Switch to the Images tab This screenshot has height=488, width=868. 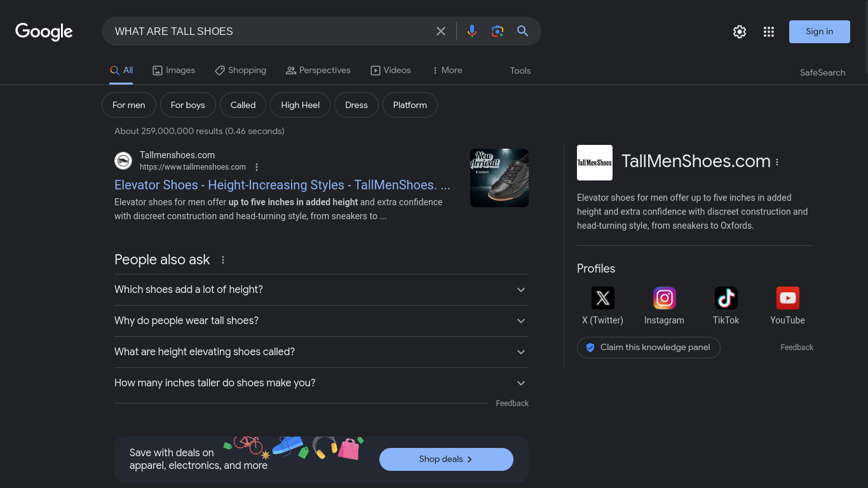(174, 71)
